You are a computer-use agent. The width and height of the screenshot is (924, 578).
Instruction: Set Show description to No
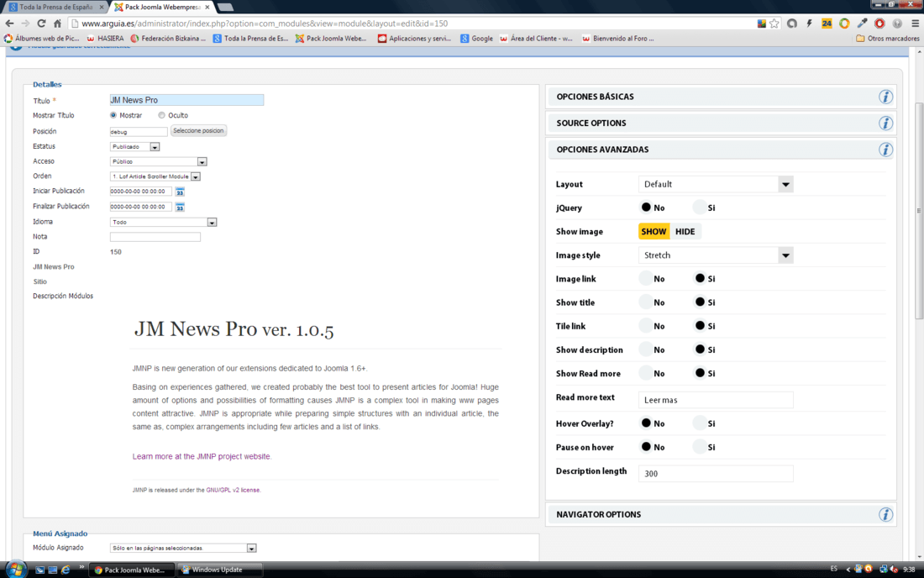(x=646, y=349)
